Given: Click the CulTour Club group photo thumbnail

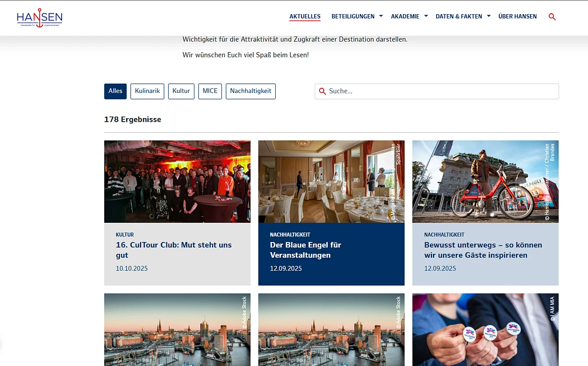Looking at the screenshot, I should click(177, 182).
